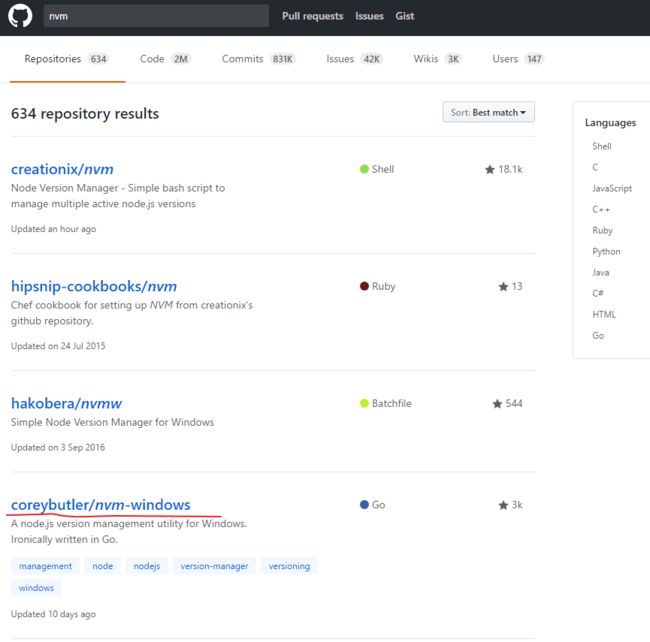
Task: Filter by Python language
Action: click(606, 252)
